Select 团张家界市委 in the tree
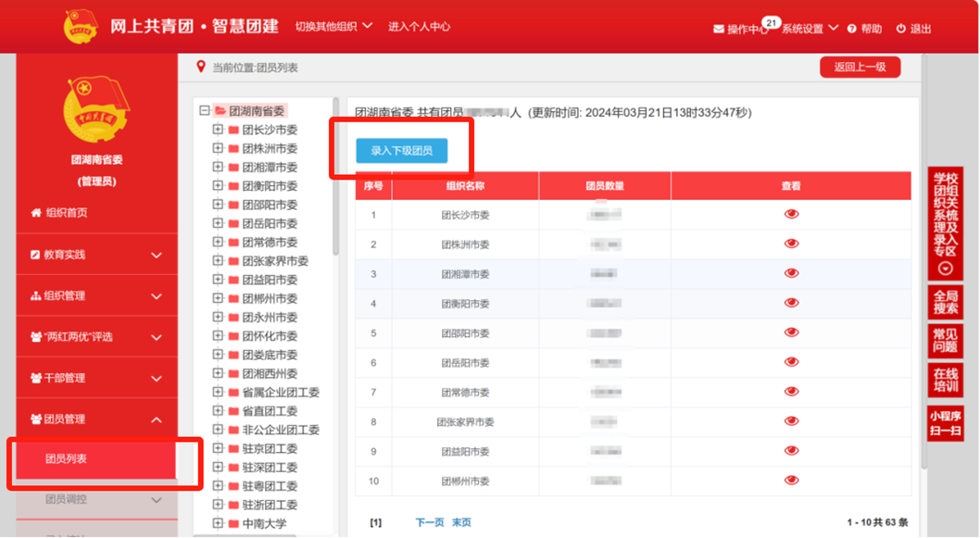The image size is (980, 538). tap(275, 261)
